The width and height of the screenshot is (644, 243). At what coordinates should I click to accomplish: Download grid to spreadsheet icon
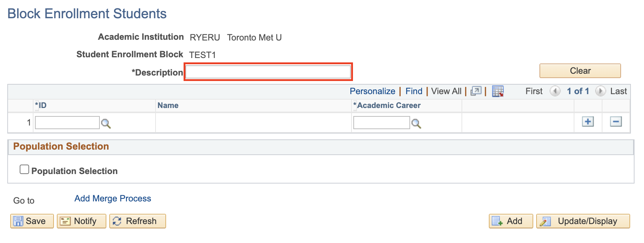(x=498, y=91)
